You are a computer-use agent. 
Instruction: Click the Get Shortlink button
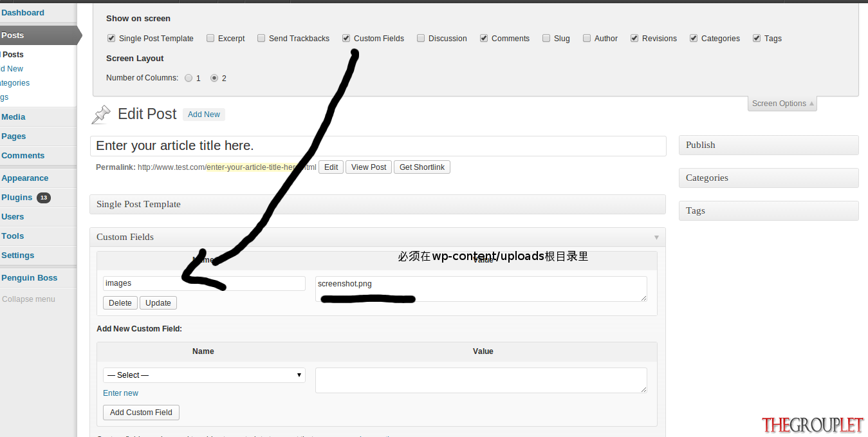pos(422,167)
